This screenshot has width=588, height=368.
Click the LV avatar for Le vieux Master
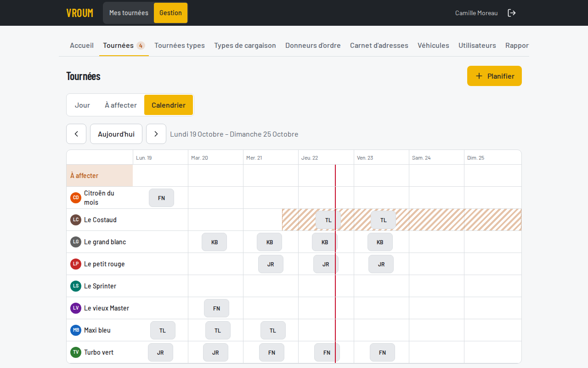pyautogui.click(x=76, y=308)
